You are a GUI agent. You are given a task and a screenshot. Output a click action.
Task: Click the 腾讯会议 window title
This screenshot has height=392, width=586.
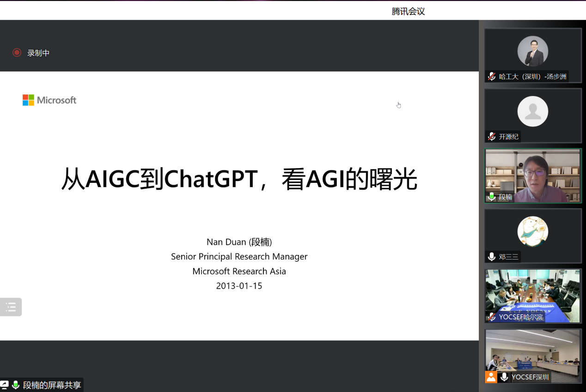(408, 12)
